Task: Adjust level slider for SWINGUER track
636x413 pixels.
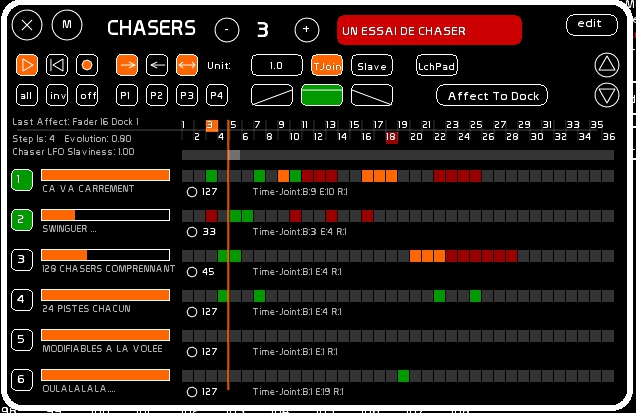Action: (105, 215)
